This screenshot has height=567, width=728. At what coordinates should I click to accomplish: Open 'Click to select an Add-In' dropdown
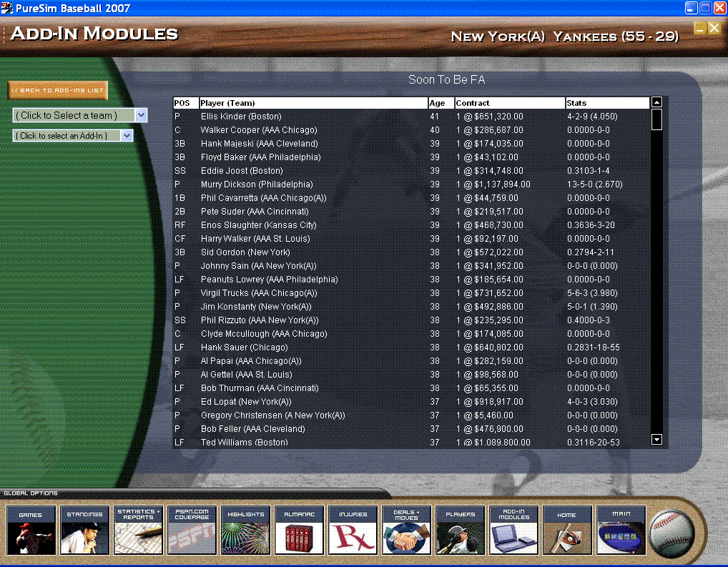tap(73, 136)
